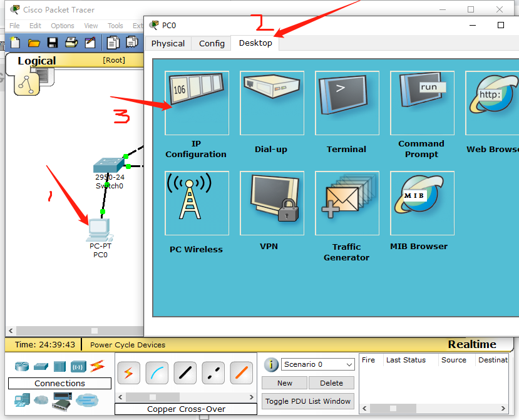The image size is (519, 420).
Task: Open the Command Prompt app
Action: tap(422, 103)
